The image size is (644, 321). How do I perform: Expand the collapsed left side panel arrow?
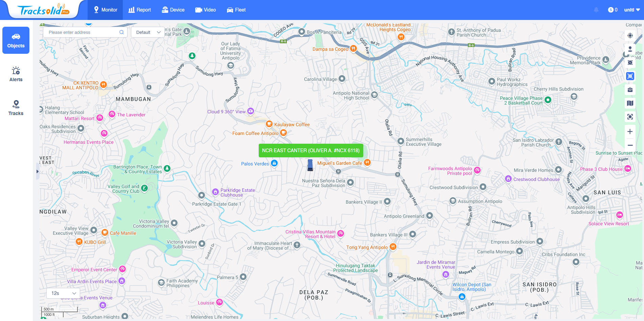pyautogui.click(x=37, y=171)
